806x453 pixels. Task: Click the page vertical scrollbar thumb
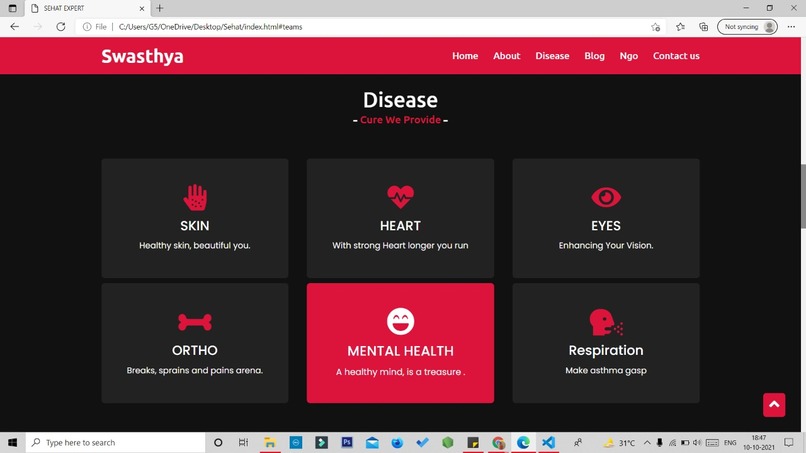(x=803, y=196)
